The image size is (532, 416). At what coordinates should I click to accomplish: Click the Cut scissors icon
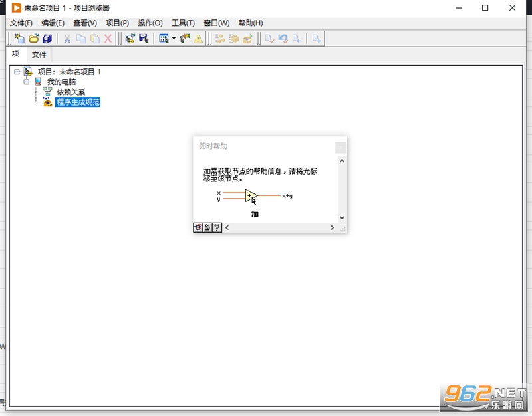(x=67, y=39)
